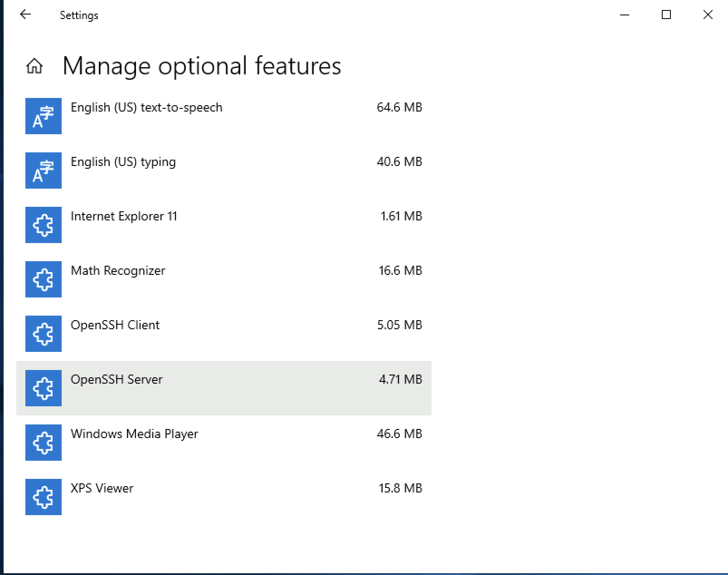Click the OpenSSH Client puzzle icon

44,334
